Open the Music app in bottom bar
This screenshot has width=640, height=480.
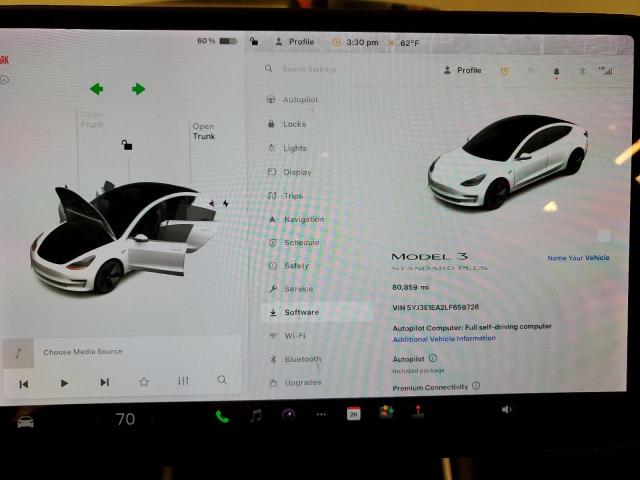256,416
